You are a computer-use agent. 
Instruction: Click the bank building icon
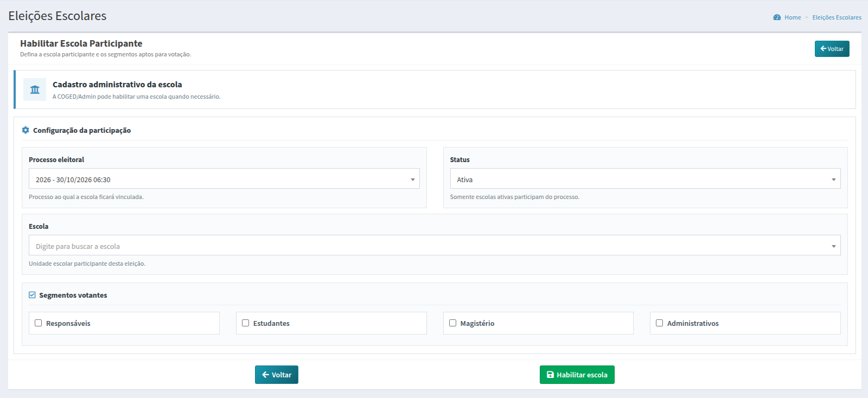coord(35,89)
